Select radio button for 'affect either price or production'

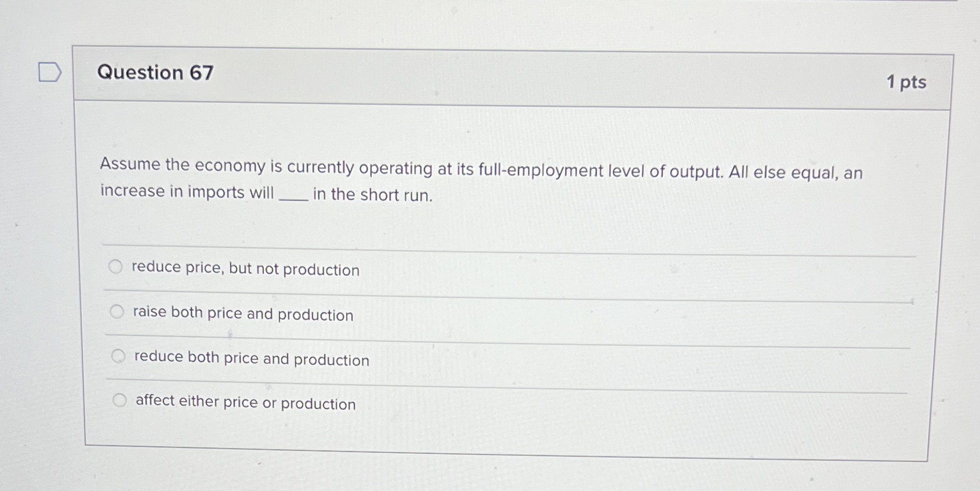[x=119, y=400]
